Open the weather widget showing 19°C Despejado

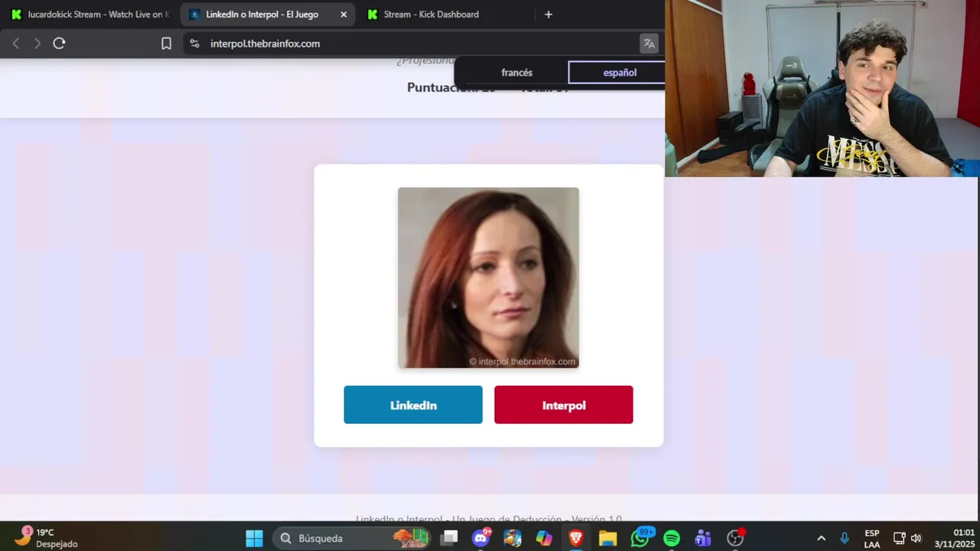click(x=47, y=538)
